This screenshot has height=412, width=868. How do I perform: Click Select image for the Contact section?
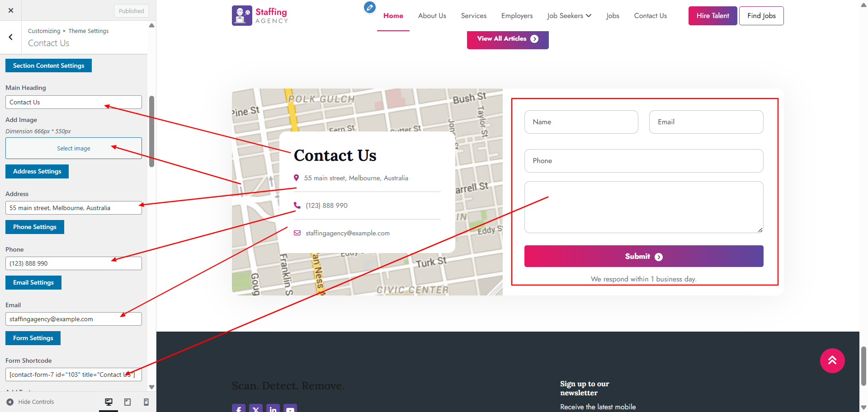click(x=73, y=148)
